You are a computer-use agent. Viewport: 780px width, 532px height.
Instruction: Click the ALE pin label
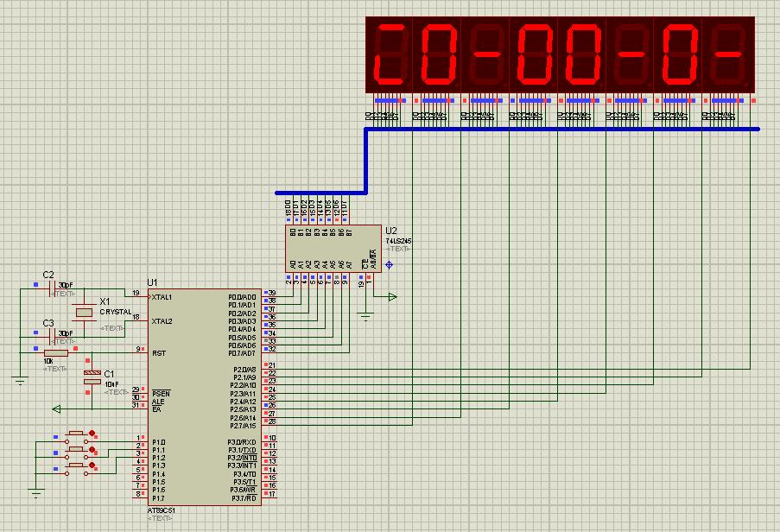[158, 402]
